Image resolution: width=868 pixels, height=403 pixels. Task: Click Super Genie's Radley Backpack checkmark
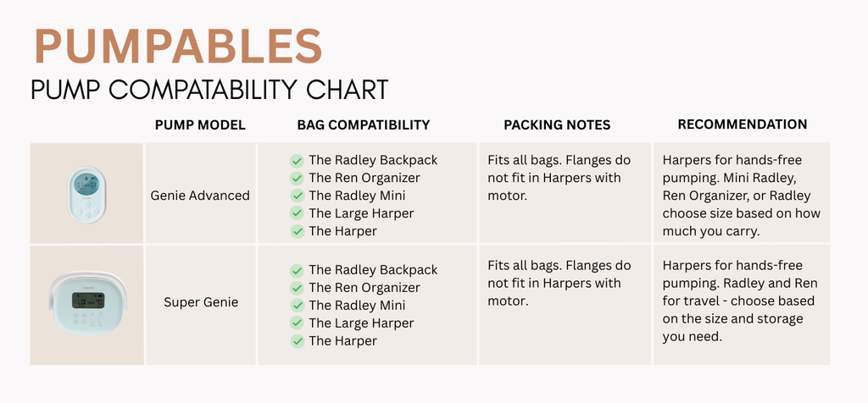tap(298, 271)
